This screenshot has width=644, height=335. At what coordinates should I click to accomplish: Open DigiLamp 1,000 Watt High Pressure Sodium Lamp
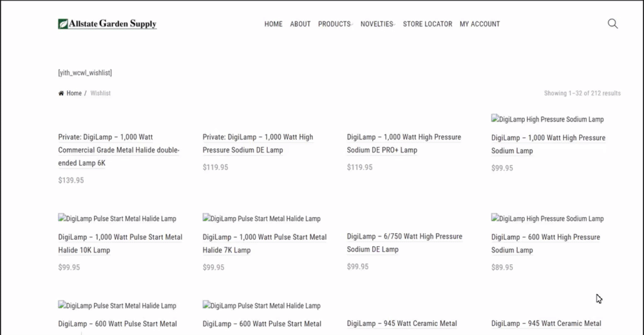[548, 144]
